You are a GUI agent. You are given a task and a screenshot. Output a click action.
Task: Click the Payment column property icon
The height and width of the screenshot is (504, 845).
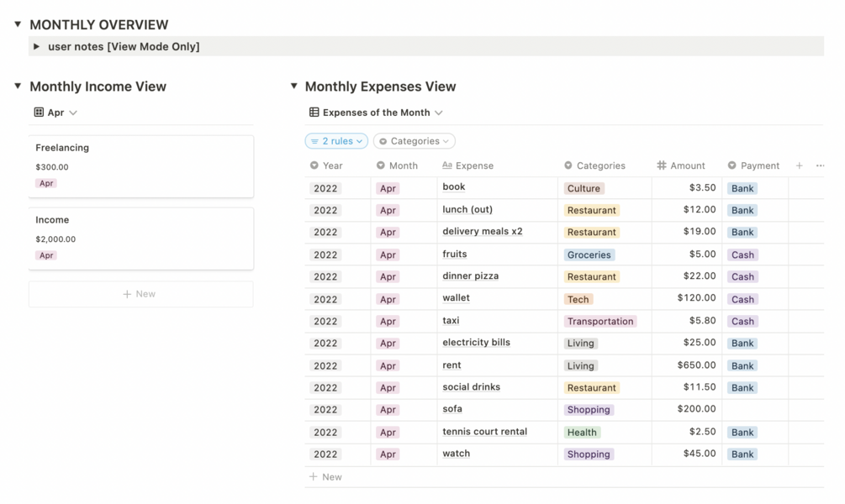tap(732, 165)
